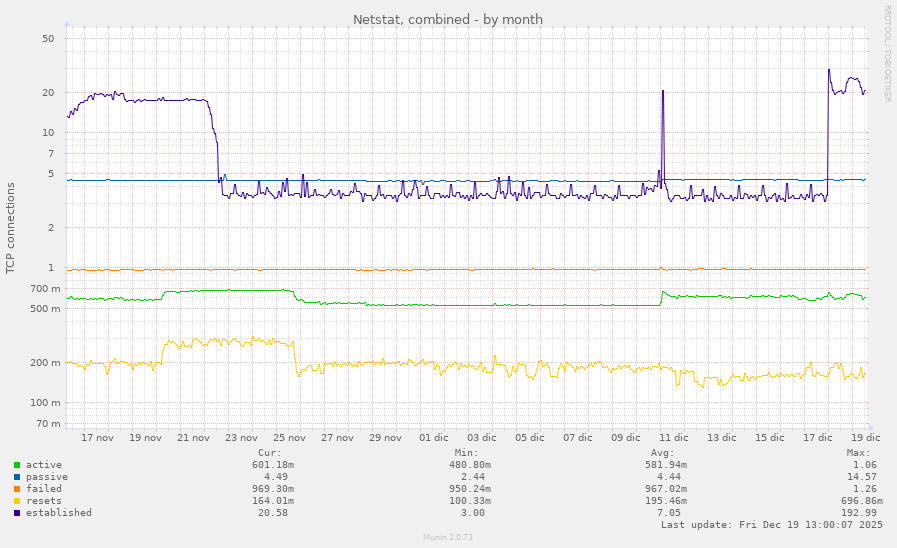
Task: Click passive average value 4.44
Action: tap(669, 477)
